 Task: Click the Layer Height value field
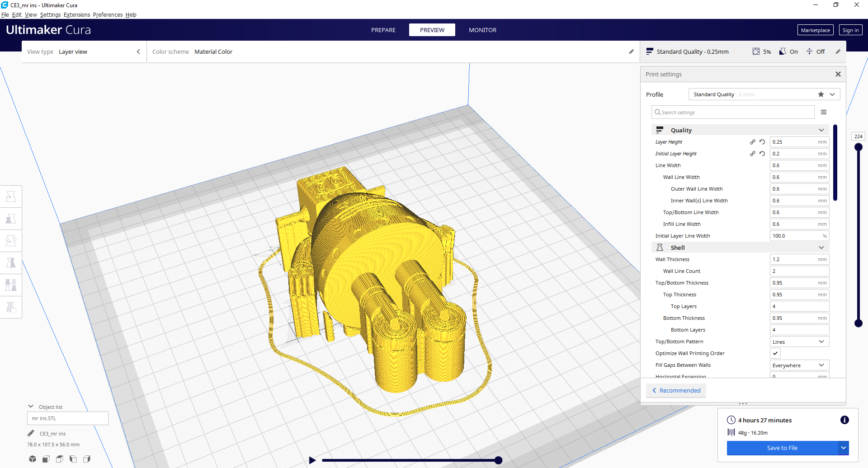tap(800, 142)
